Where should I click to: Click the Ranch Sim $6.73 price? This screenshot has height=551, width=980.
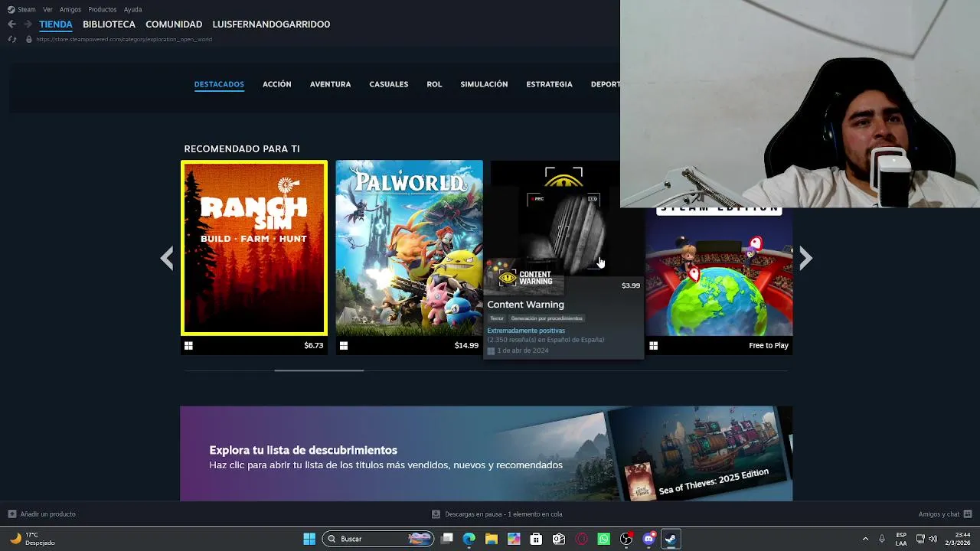[x=314, y=346]
